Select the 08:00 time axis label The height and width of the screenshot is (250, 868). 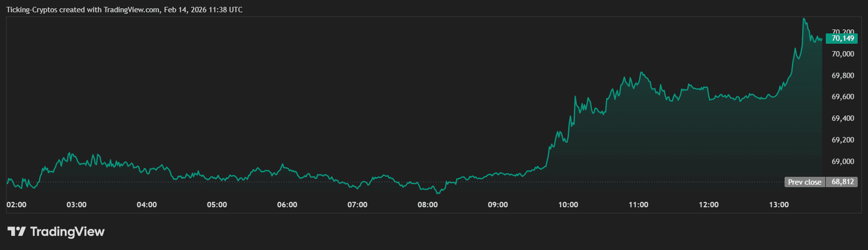pyautogui.click(x=427, y=205)
